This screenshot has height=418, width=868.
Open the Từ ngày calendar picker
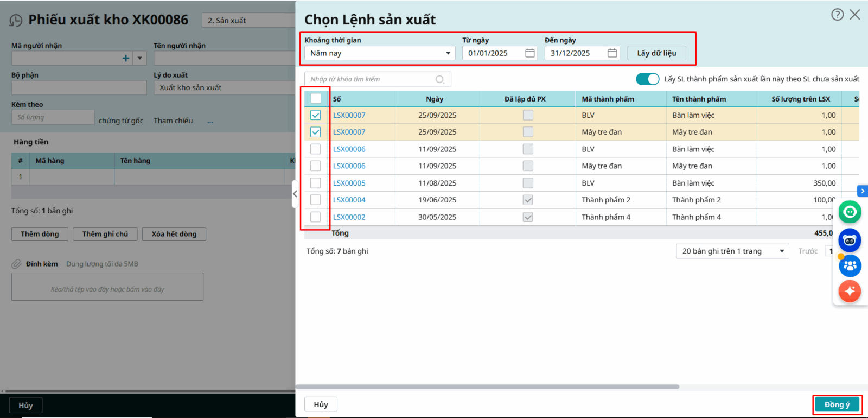click(530, 53)
